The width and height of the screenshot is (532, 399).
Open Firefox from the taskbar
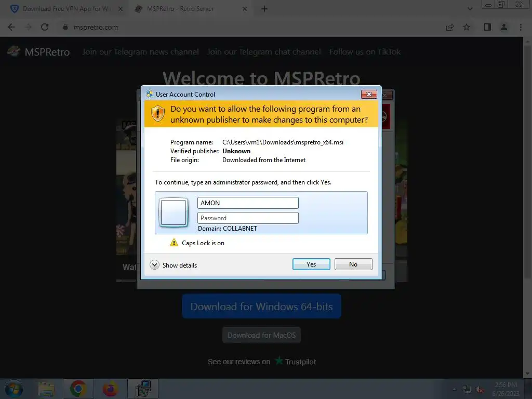pos(110,389)
